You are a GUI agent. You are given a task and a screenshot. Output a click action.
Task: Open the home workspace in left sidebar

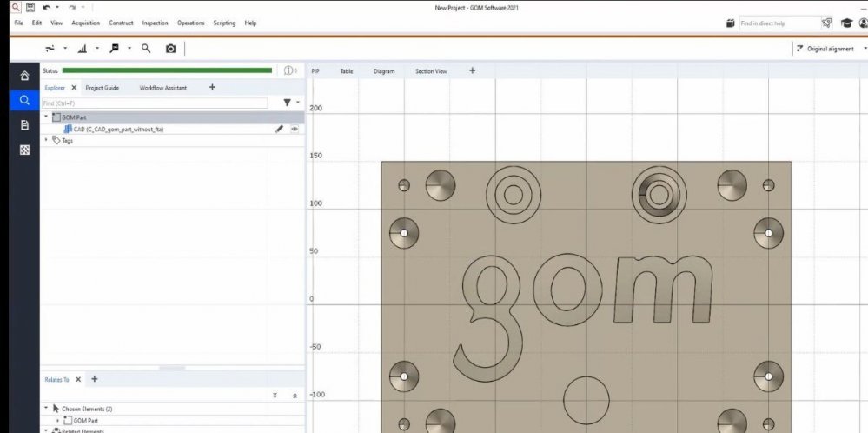(x=24, y=76)
